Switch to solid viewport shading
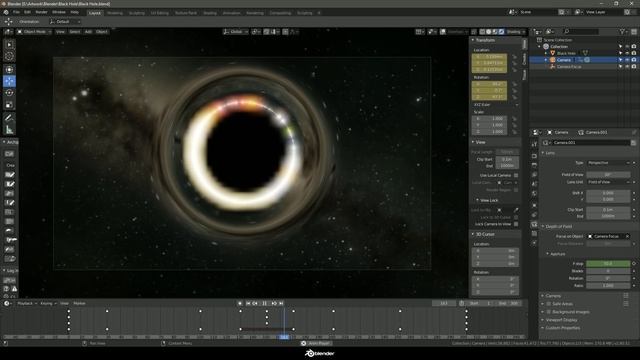Viewport: 640px width, 360px height. coord(489,31)
